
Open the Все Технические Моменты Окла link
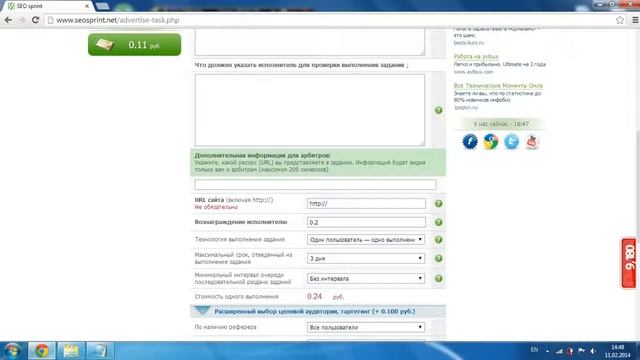coord(498,85)
